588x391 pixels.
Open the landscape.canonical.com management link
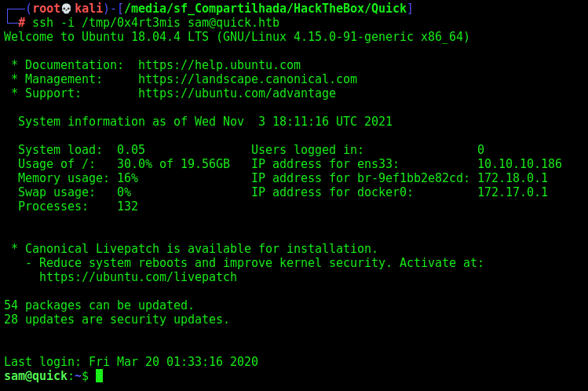point(247,79)
